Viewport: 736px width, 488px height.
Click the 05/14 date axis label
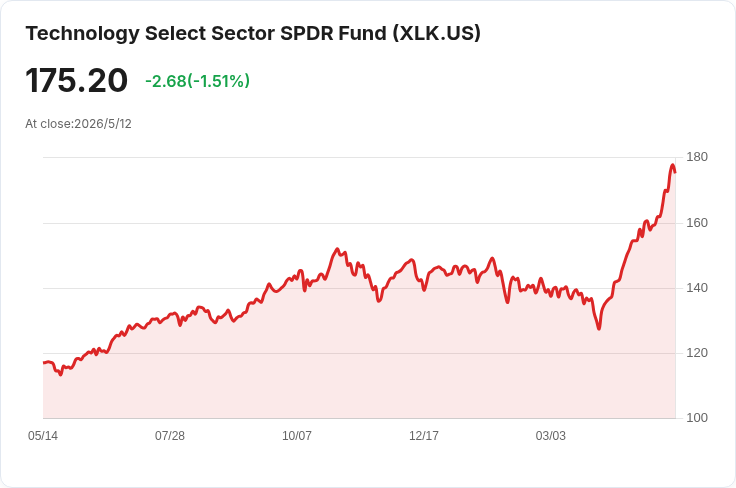[x=43, y=436]
